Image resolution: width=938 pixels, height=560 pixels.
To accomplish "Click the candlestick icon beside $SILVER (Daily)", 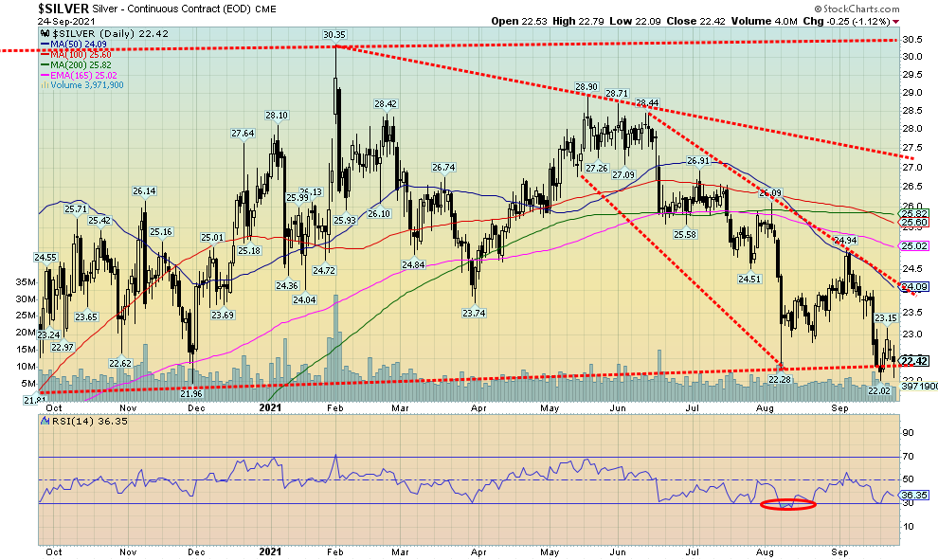I will (43, 32).
